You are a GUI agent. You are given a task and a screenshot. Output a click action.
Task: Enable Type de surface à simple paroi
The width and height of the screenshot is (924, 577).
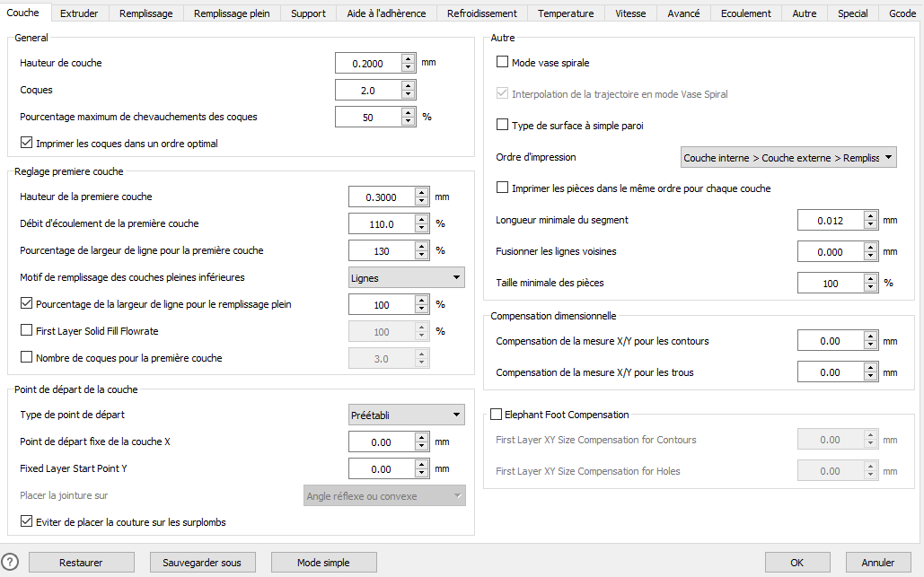click(503, 126)
